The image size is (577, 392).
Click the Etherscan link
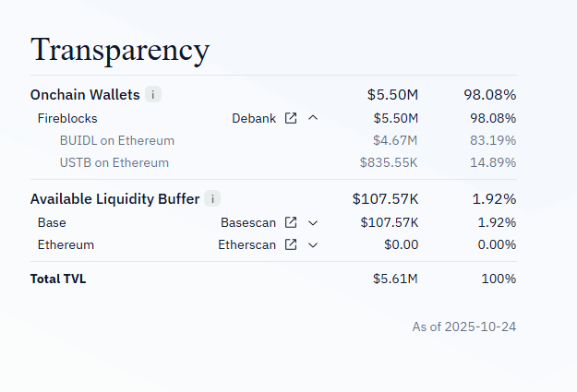tap(247, 244)
